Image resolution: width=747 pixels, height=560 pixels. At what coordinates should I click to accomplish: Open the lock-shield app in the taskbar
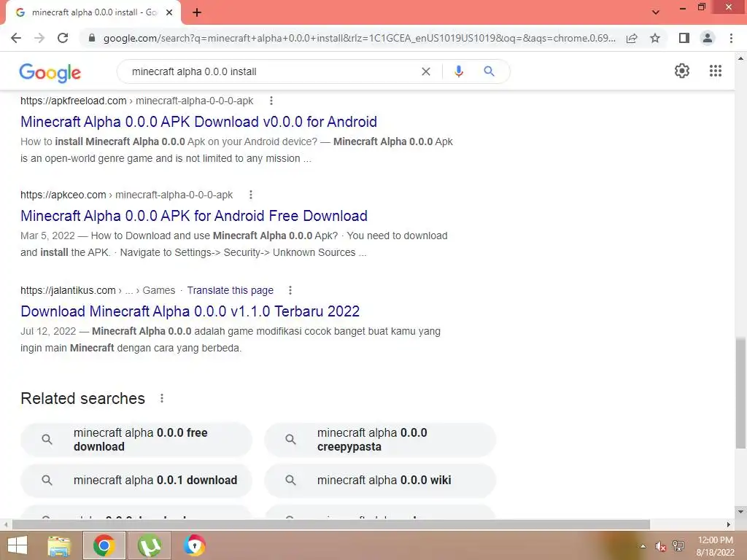pos(194,545)
